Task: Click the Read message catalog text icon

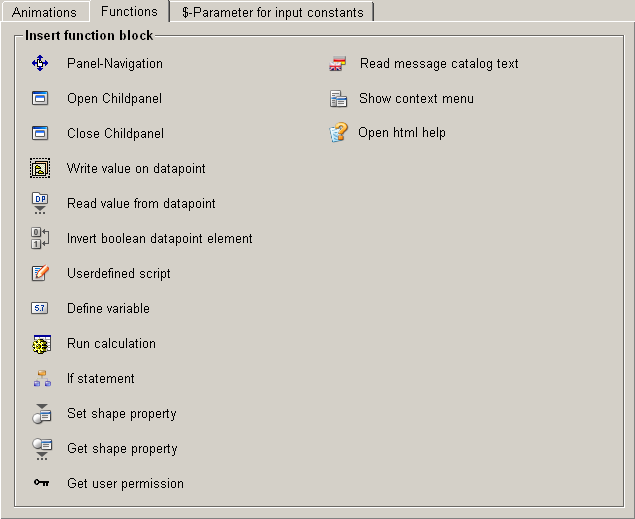Action: [x=338, y=64]
